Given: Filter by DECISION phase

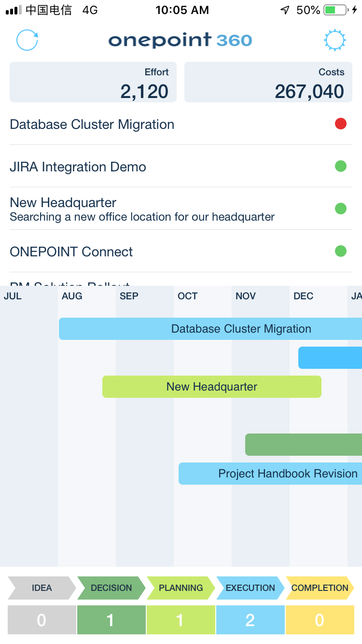Looking at the screenshot, I should pyautogui.click(x=111, y=588).
